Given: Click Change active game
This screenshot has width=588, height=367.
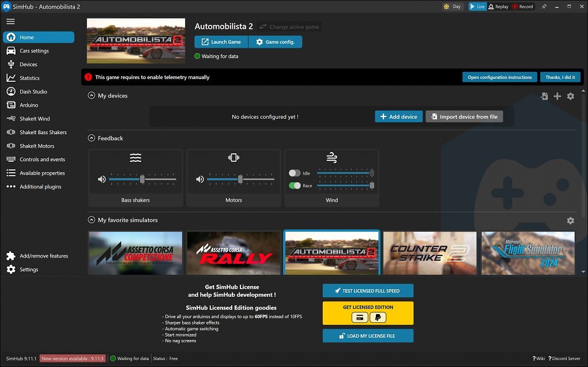Looking at the screenshot, I should [289, 27].
